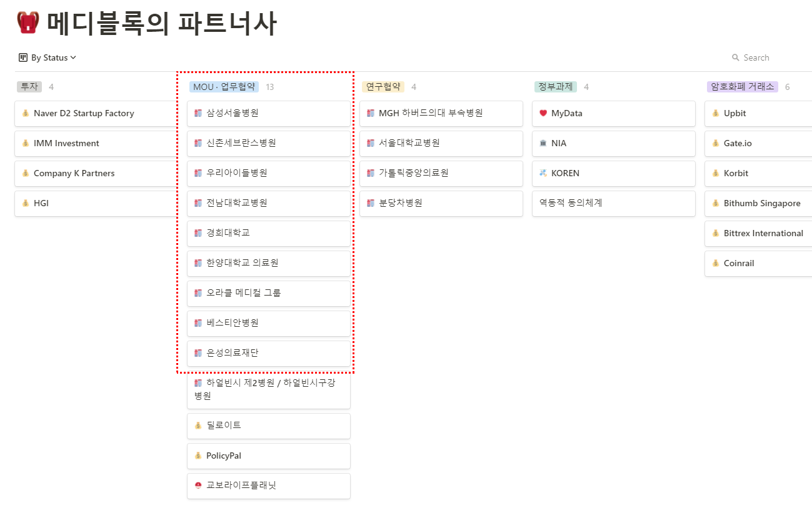The width and height of the screenshot is (812, 508).
Task: Open the Bithumb Singapore card
Action: pos(758,204)
